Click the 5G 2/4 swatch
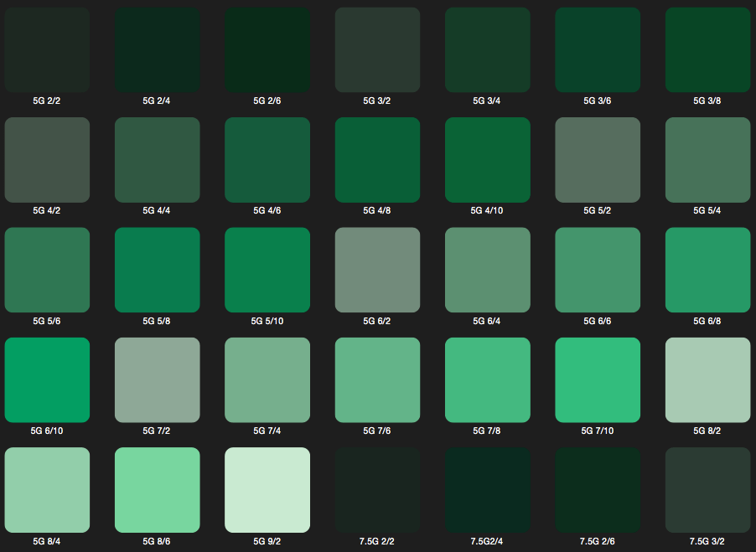The width and height of the screenshot is (756, 552). (x=157, y=49)
